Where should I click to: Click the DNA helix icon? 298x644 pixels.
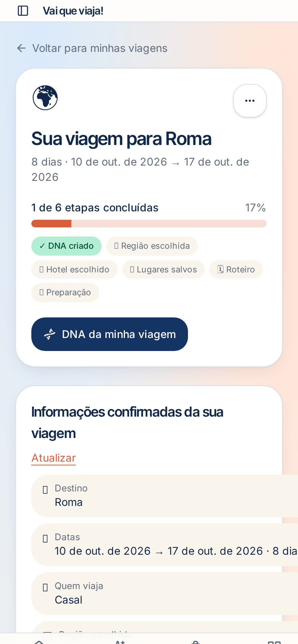(x=50, y=334)
